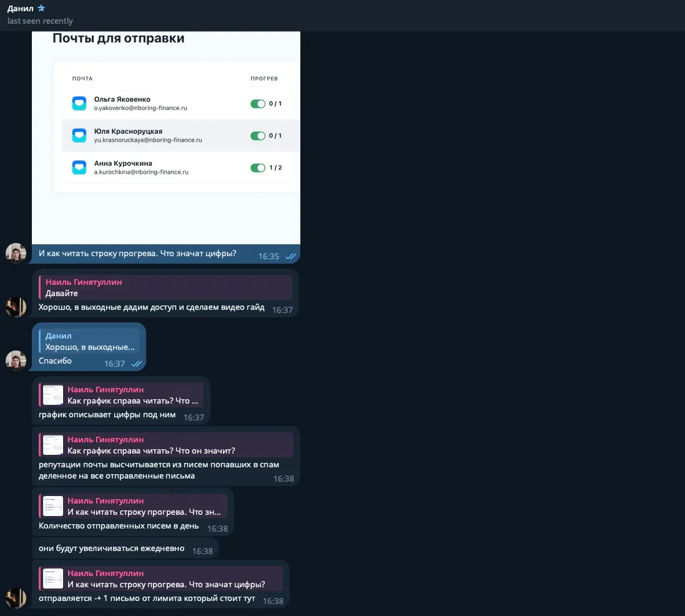
Task: Open sender avatar next to the 16:35 message
Action: (x=16, y=254)
